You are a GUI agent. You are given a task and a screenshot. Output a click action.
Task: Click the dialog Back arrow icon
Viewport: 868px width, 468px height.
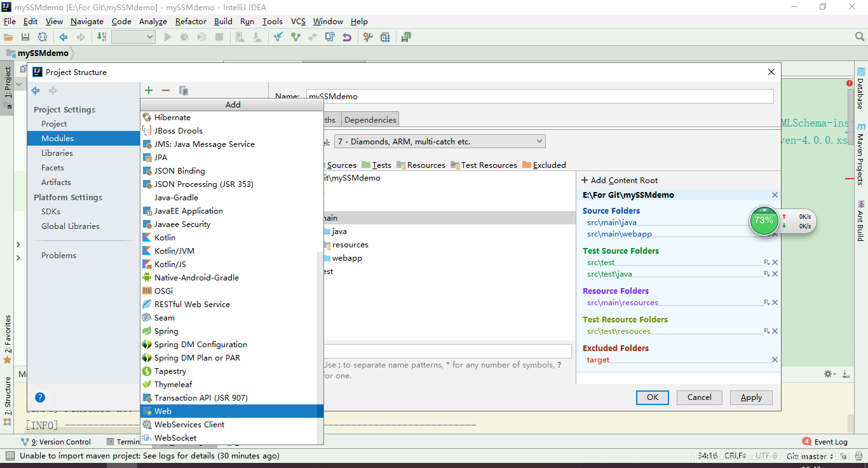[x=36, y=91]
